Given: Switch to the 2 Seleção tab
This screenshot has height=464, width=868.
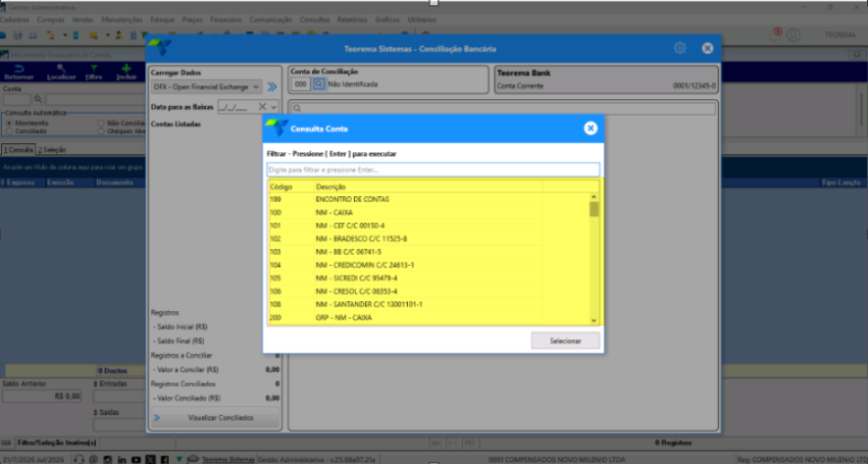Looking at the screenshot, I should click(52, 149).
